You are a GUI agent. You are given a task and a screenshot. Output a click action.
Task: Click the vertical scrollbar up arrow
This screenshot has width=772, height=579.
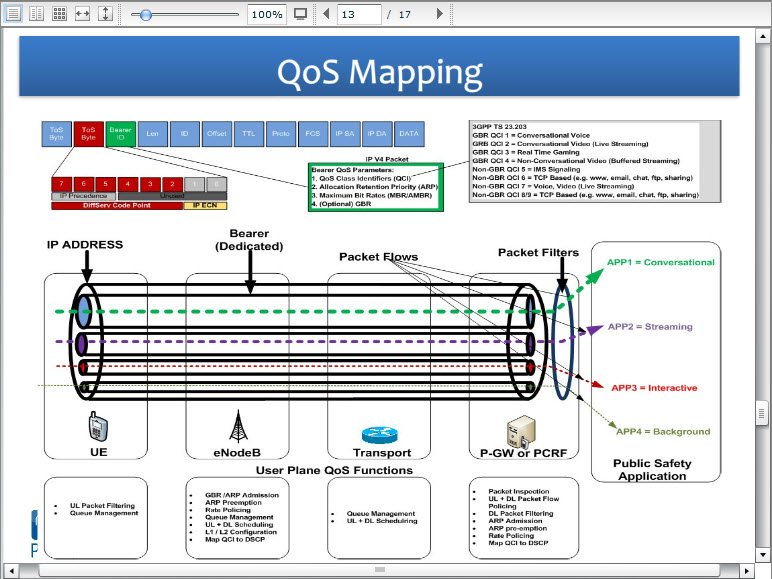point(762,36)
